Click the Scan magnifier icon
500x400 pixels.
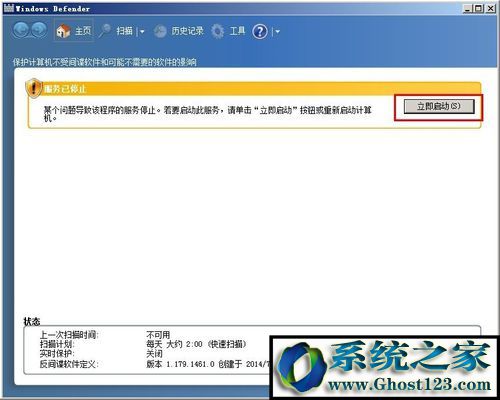[105, 31]
